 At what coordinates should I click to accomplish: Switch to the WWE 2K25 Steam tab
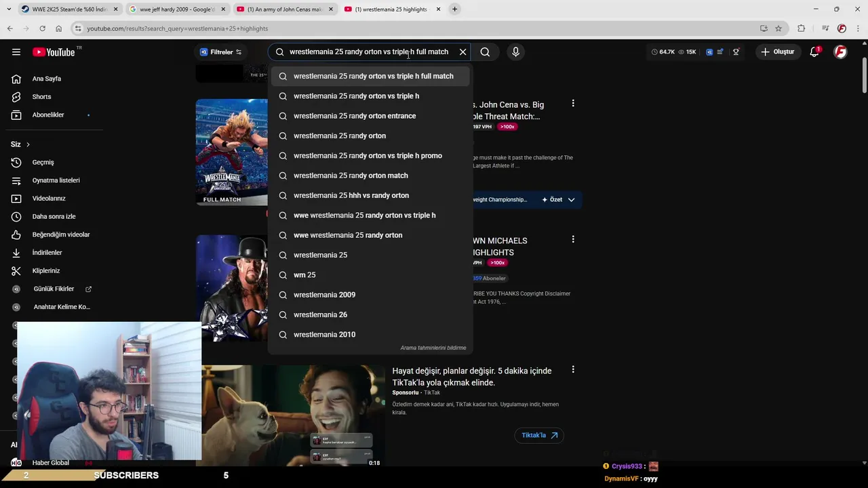(70, 9)
